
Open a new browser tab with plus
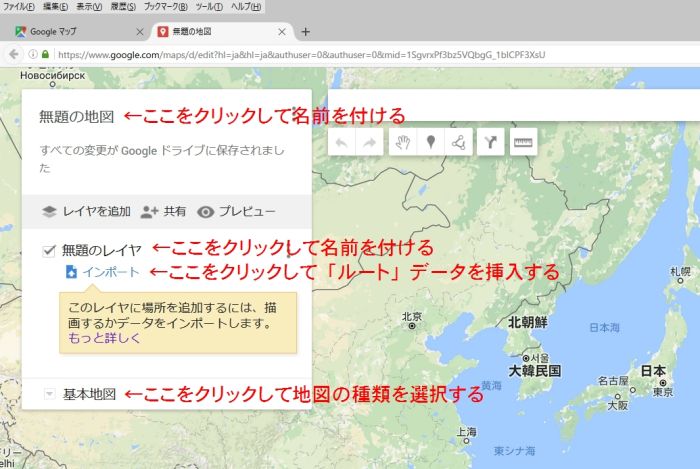pyautogui.click(x=305, y=32)
